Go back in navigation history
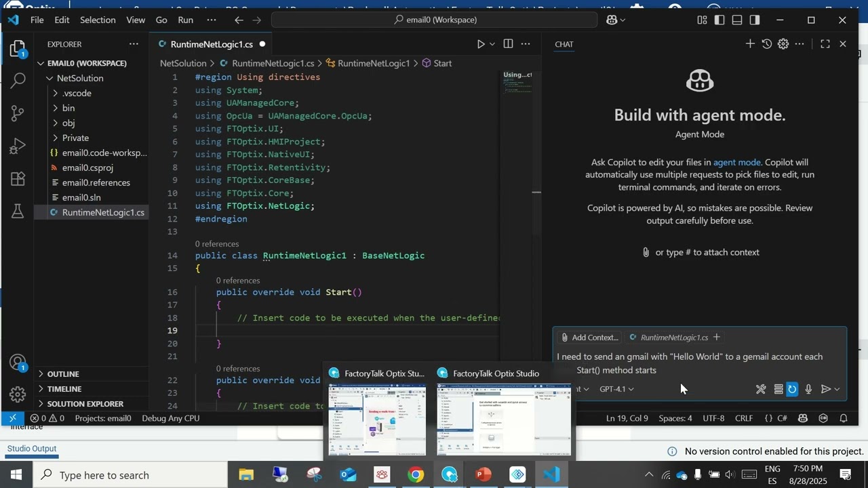868x488 pixels. [x=239, y=20]
